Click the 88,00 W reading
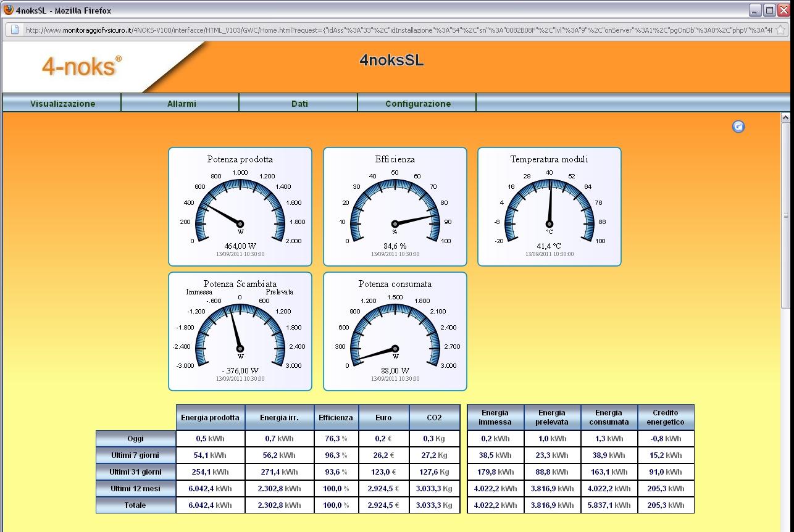The height and width of the screenshot is (532, 794). pyautogui.click(x=395, y=370)
